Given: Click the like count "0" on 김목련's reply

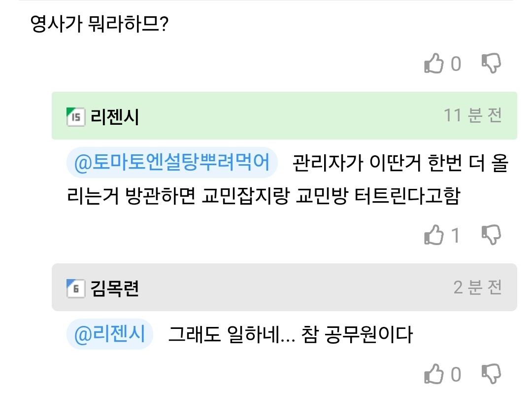Looking at the screenshot, I should (x=456, y=375).
